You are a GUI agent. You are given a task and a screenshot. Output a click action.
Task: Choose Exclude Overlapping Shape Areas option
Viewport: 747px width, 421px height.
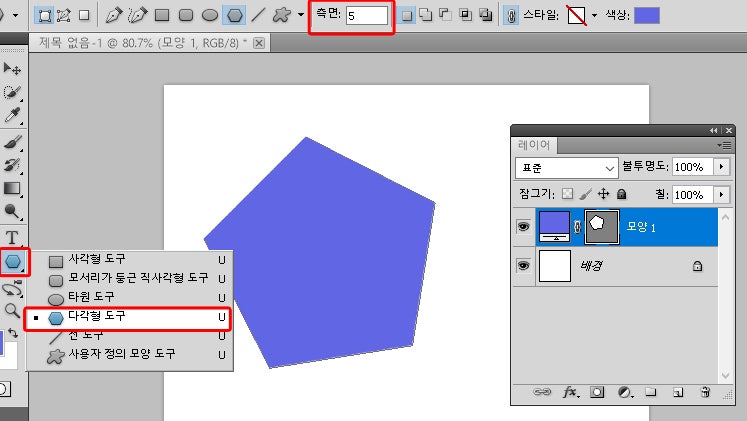[x=485, y=15]
